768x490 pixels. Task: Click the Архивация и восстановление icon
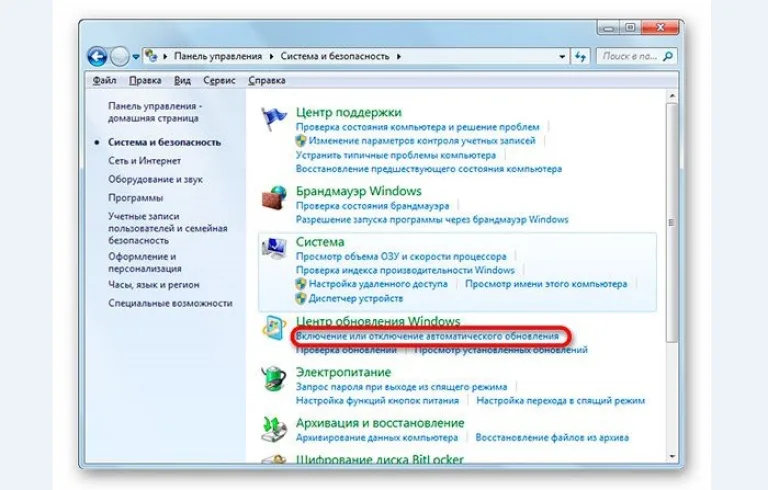click(274, 429)
